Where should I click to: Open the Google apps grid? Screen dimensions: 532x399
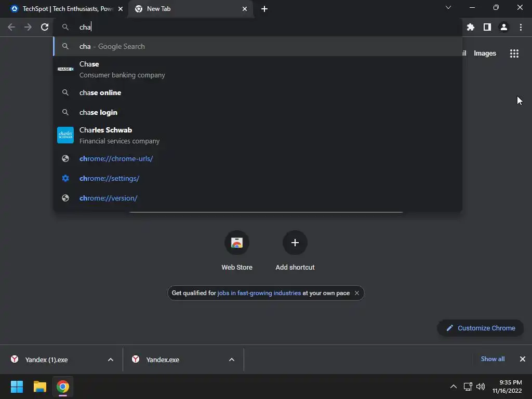pos(514,54)
